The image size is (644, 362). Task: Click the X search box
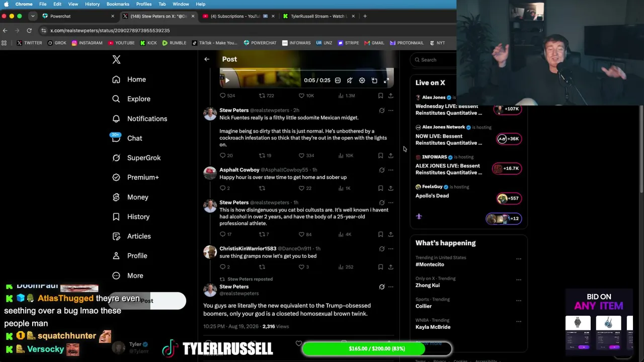pos(434,60)
